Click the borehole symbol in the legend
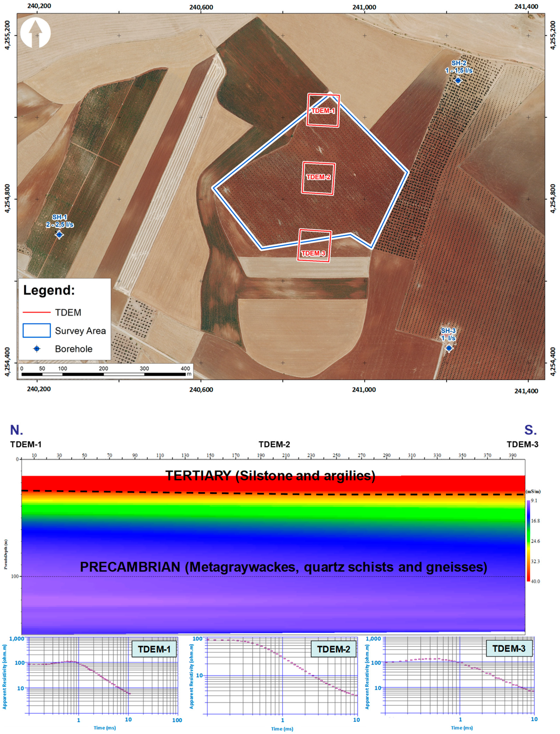 click(x=37, y=349)
